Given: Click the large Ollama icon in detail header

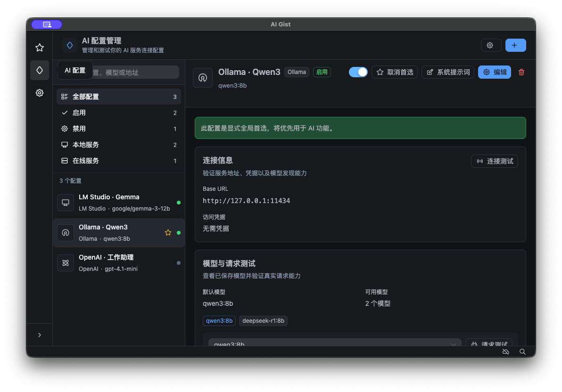Looking at the screenshot, I should click(203, 77).
